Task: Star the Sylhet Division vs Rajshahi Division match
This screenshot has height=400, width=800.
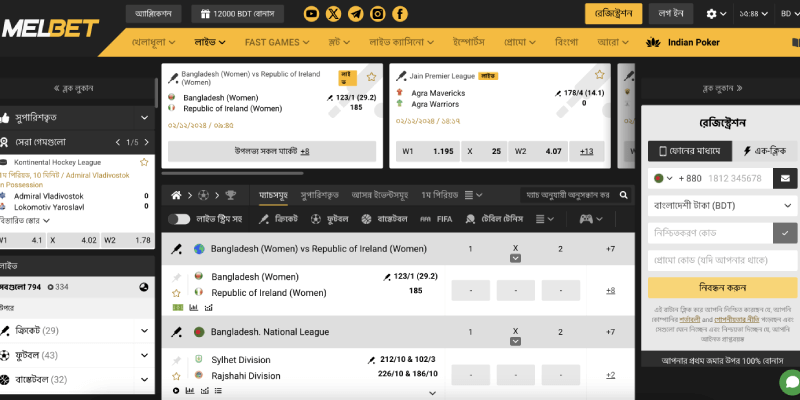Action: pyautogui.click(x=176, y=376)
